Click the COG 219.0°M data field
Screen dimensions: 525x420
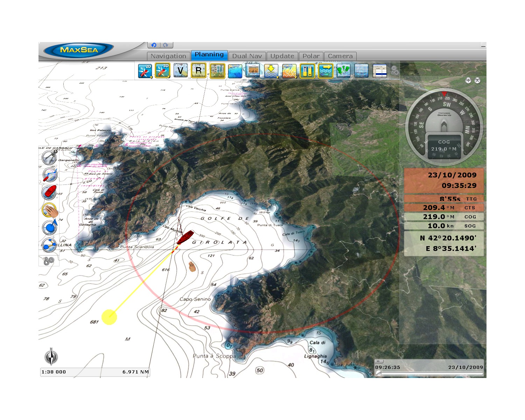[444, 217]
